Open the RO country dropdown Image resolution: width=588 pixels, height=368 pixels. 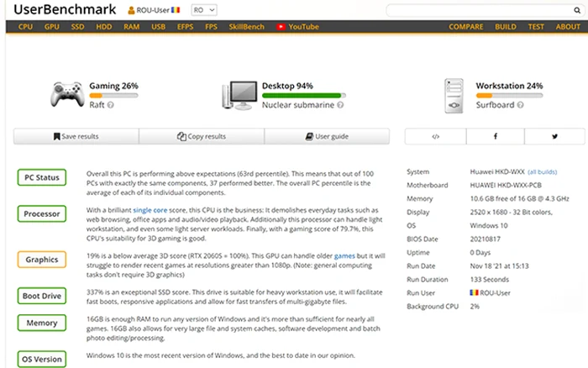click(x=204, y=10)
